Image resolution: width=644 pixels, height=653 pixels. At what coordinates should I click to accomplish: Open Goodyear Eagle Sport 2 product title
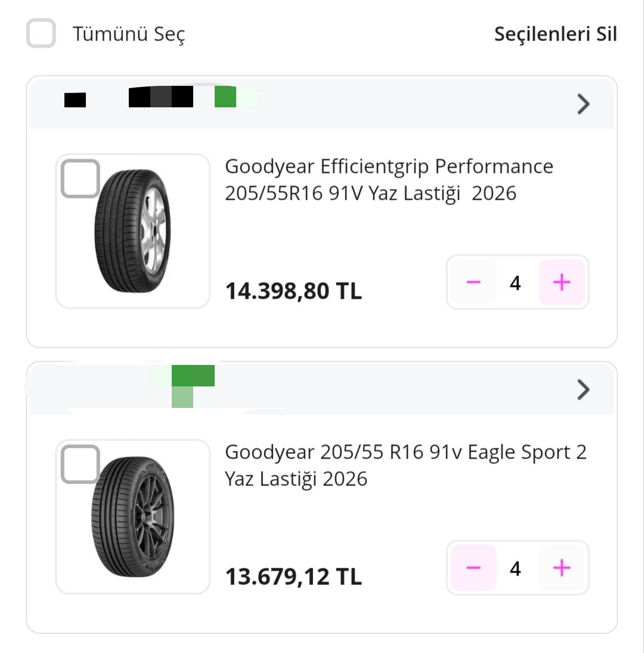pyautogui.click(x=405, y=465)
